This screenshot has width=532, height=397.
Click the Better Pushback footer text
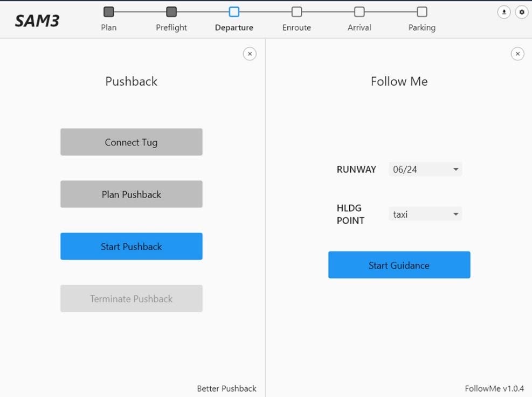point(226,388)
